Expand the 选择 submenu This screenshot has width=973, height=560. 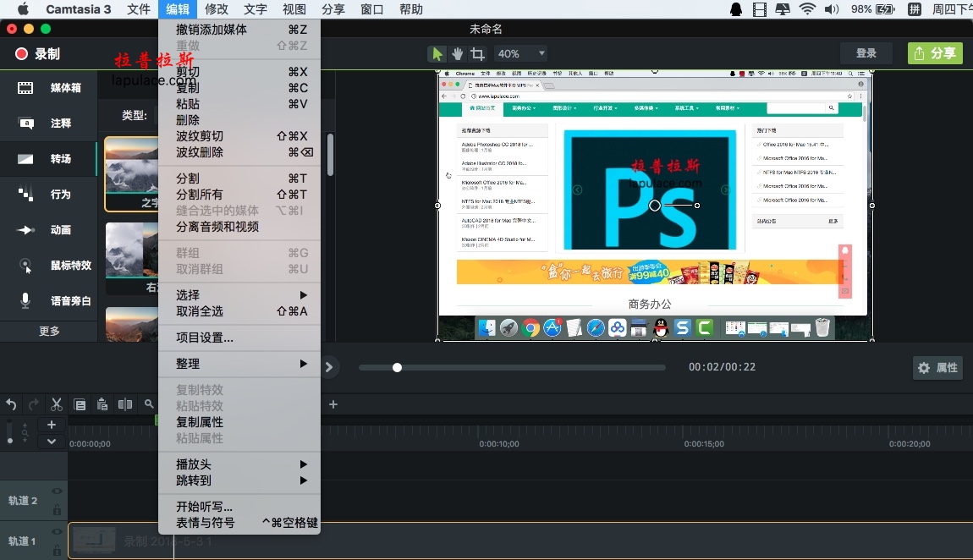click(x=239, y=295)
